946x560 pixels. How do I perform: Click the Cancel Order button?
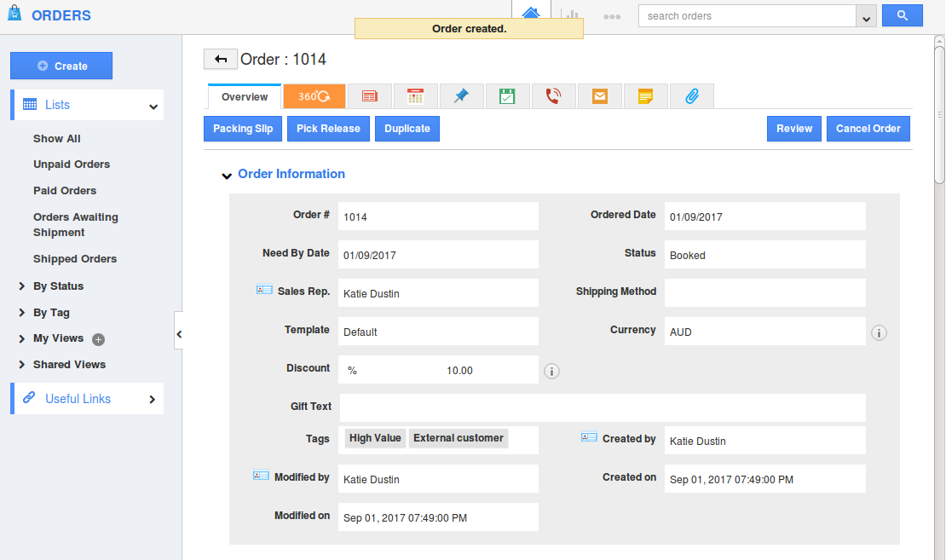(x=868, y=129)
